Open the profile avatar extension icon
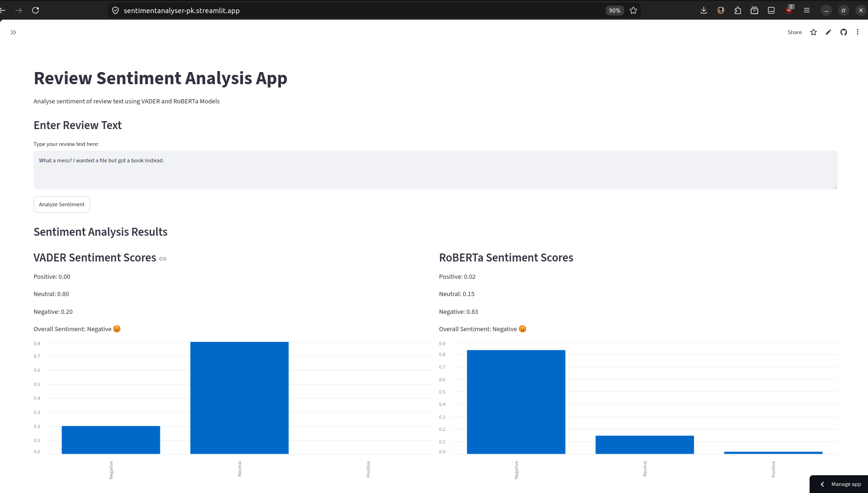Screen dimensions: 868x493 (x=721, y=10)
